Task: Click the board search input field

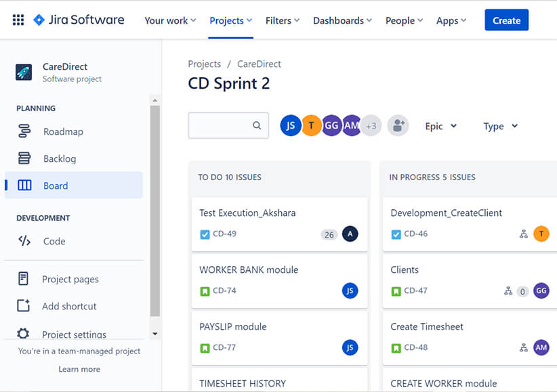Action: point(228,125)
